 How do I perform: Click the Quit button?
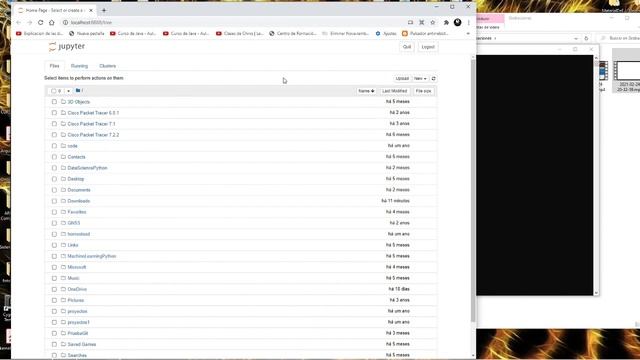tap(407, 47)
